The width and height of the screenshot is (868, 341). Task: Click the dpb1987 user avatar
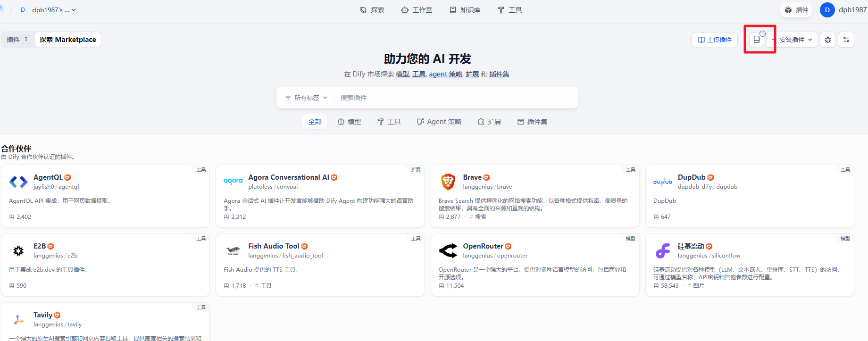[x=827, y=10]
